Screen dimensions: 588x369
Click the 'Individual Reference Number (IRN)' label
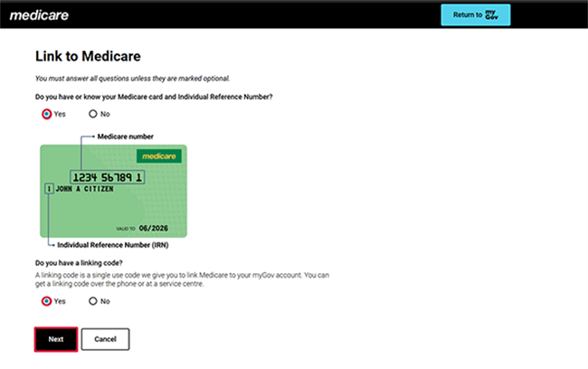pos(112,245)
